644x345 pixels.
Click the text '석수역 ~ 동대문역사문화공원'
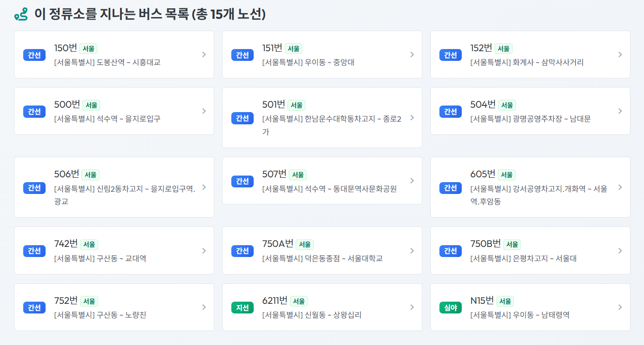(x=351, y=189)
